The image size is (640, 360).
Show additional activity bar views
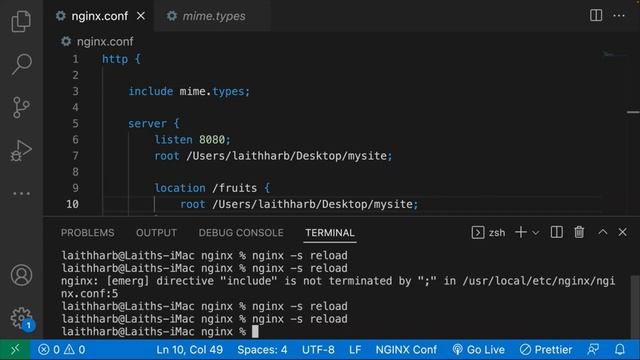click(x=21, y=193)
